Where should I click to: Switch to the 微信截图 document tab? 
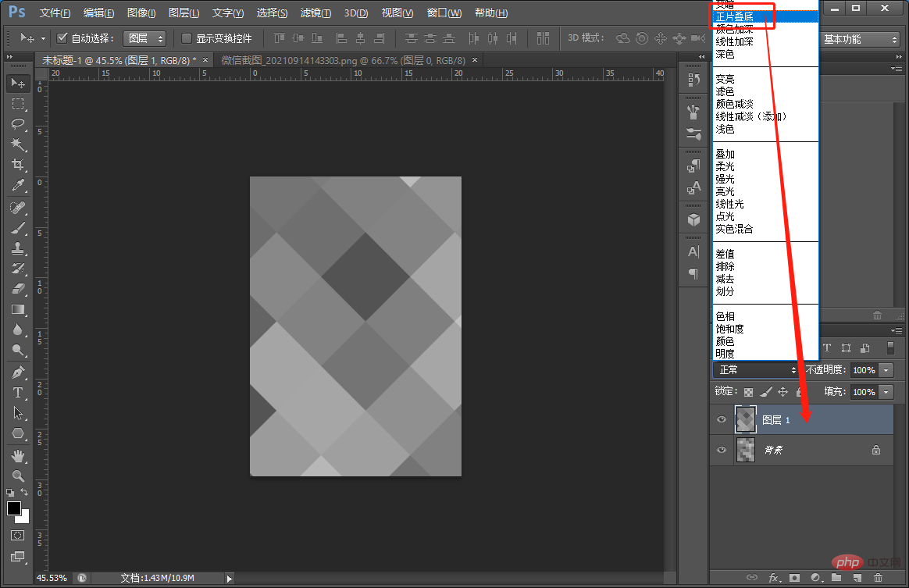pos(343,60)
